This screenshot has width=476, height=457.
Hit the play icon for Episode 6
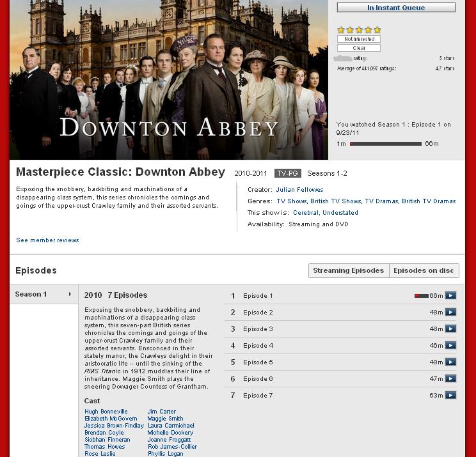450,379
